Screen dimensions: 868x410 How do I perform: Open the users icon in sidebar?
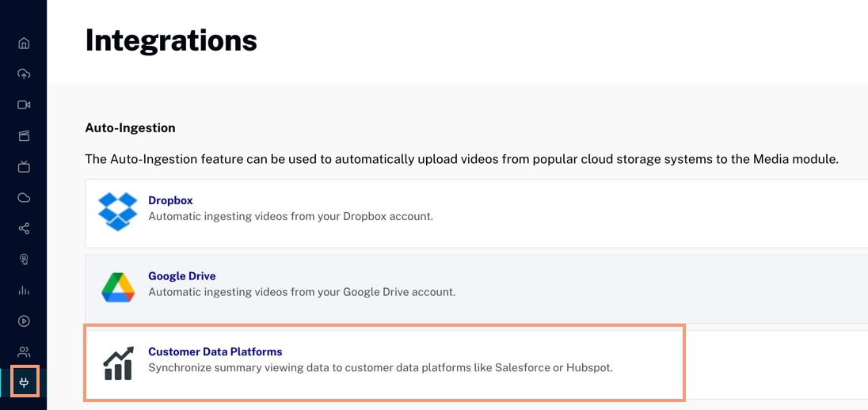click(24, 352)
